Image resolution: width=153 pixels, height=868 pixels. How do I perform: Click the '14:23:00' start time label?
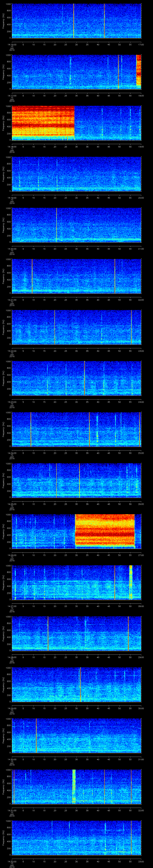click(x=12, y=402)
